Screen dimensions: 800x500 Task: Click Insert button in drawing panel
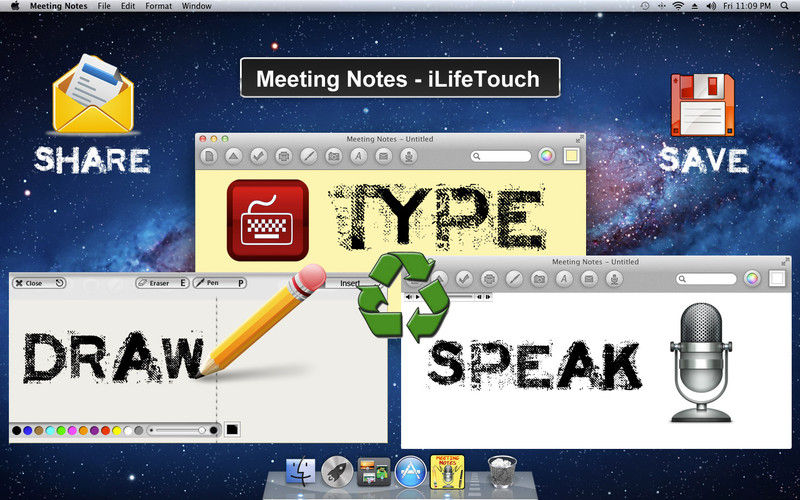coord(350,283)
